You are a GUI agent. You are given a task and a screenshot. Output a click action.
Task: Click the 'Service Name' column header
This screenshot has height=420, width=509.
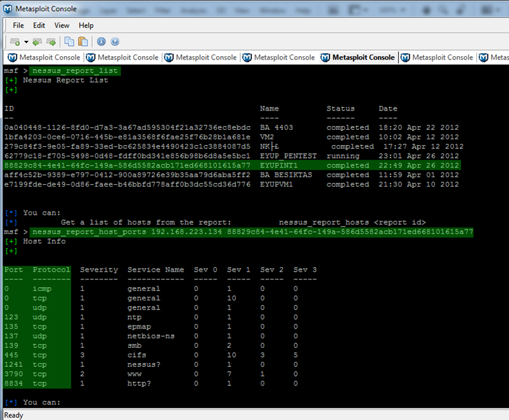[x=155, y=270]
